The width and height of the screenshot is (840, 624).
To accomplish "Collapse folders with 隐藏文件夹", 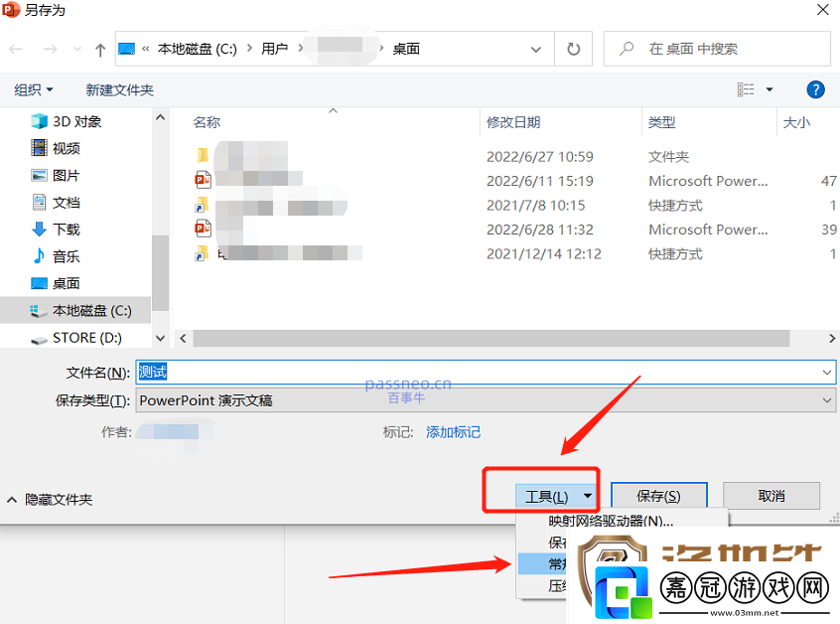I will pos(50,500).
